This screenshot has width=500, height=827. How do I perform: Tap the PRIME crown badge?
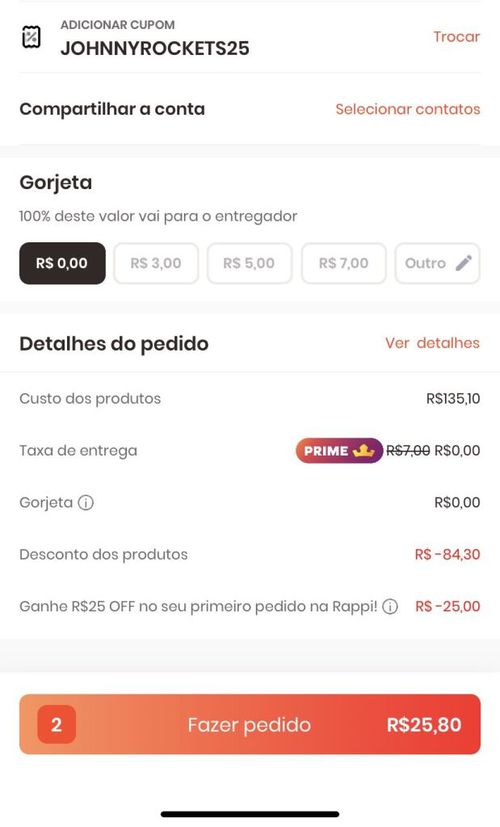coord(339,451)
